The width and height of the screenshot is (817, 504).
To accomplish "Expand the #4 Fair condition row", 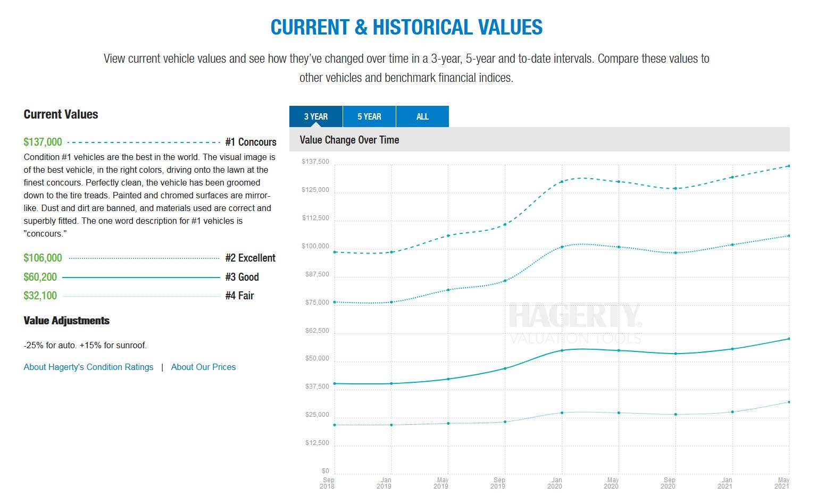I will pos(239,296).
